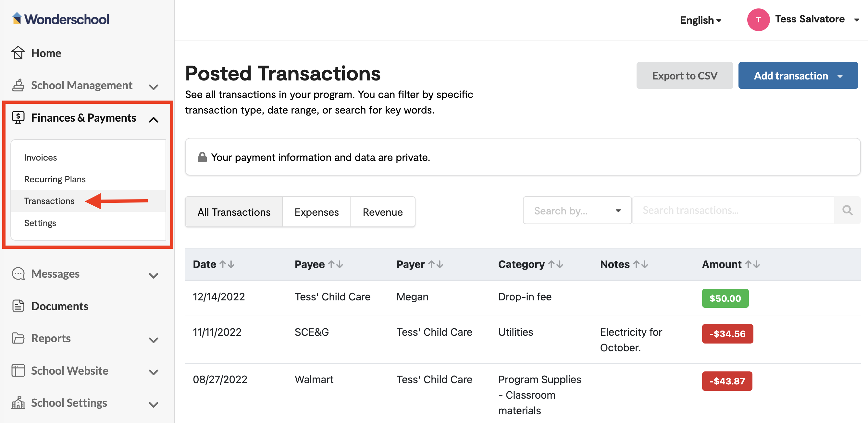This screenshot has height=423, width=868.
Task: Switch to the Revenue tab
Action: pyautogui.click(x=382, y=212)
